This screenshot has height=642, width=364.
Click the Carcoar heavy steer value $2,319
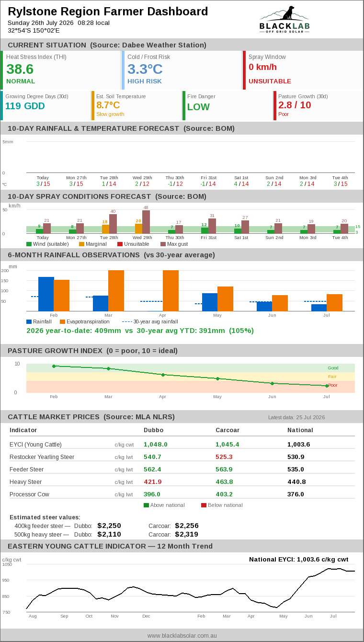pos(187,534)
